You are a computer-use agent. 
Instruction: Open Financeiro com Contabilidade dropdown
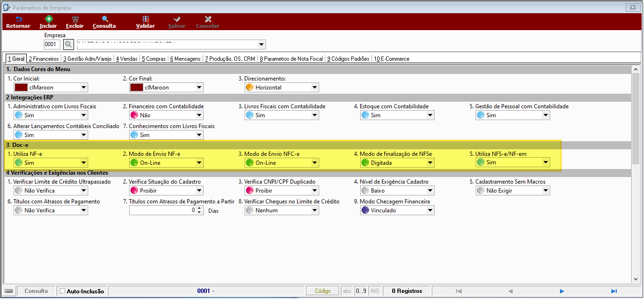point(199,115)
